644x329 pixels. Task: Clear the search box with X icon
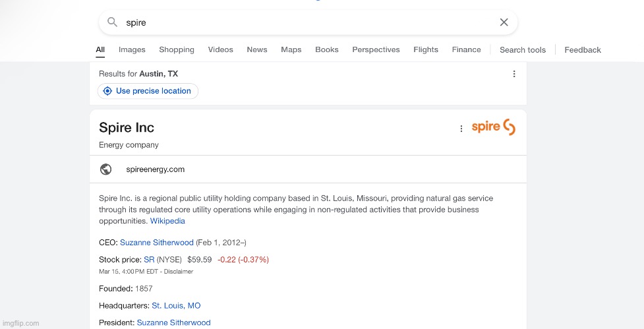tap(504, 22)
